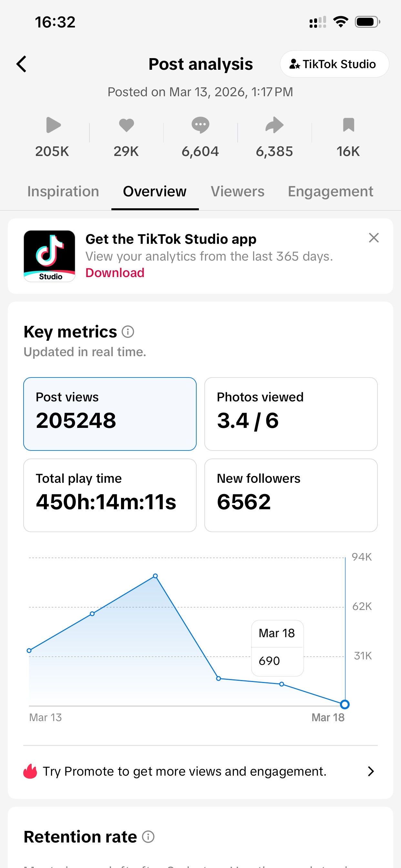Open the Inspiration tab
This screenshot has height=868, width=401.
(x=63, y=191)
